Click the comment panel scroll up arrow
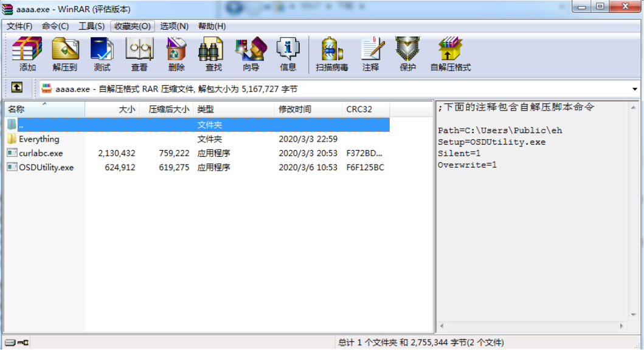The image size is (644, 350). (633, 108)
